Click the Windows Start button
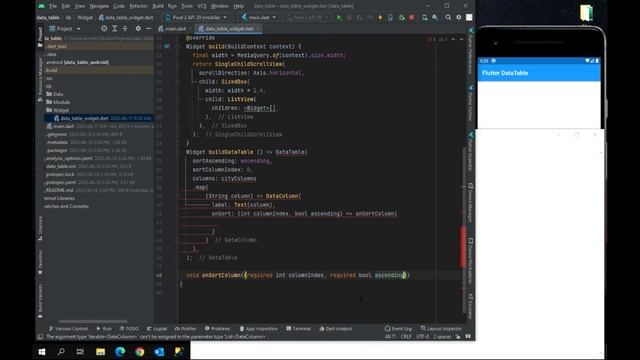The height and width of the screenshot is (360, 640). 42,351
